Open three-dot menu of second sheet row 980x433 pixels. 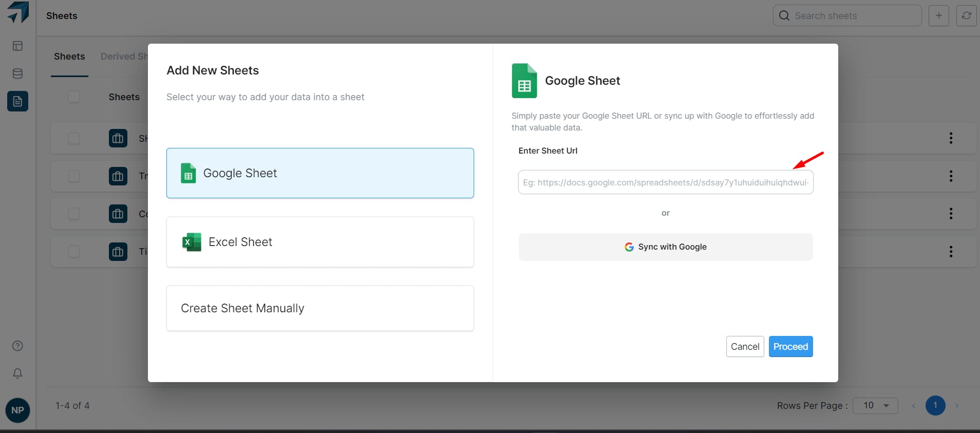tap(951, 176)
